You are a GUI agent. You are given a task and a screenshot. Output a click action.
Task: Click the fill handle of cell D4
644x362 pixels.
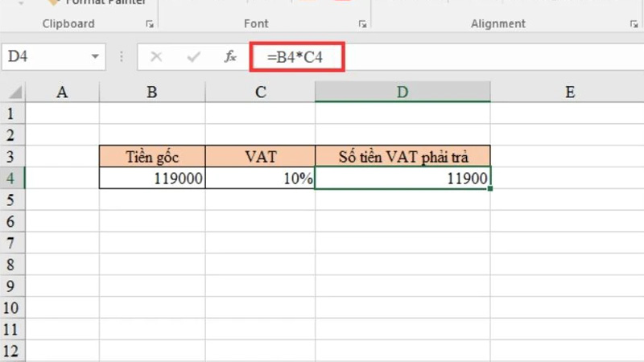[x=490, y=189]
